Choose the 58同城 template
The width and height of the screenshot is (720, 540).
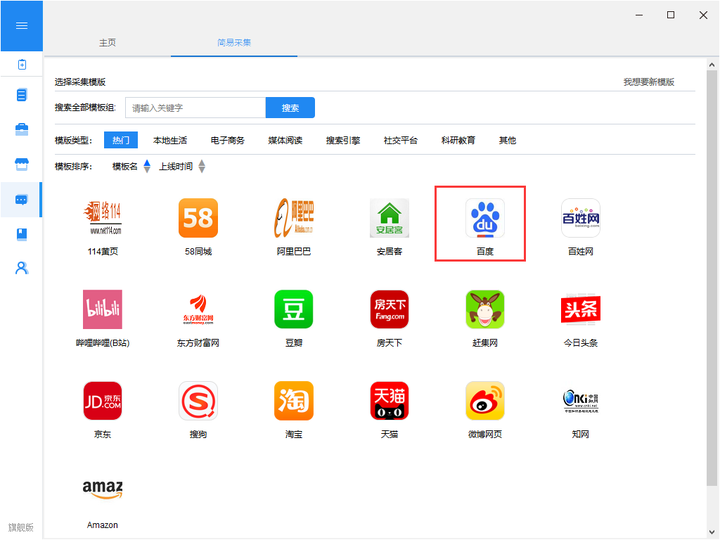(x=198, y=227)
